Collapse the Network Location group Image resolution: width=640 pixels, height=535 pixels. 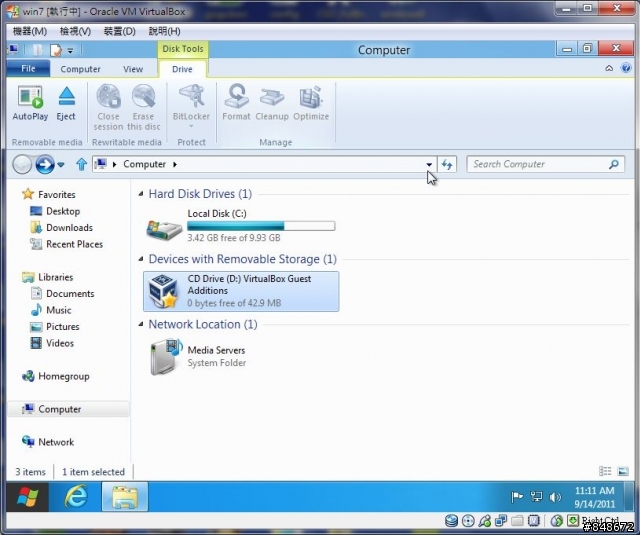tap(141, 324)
